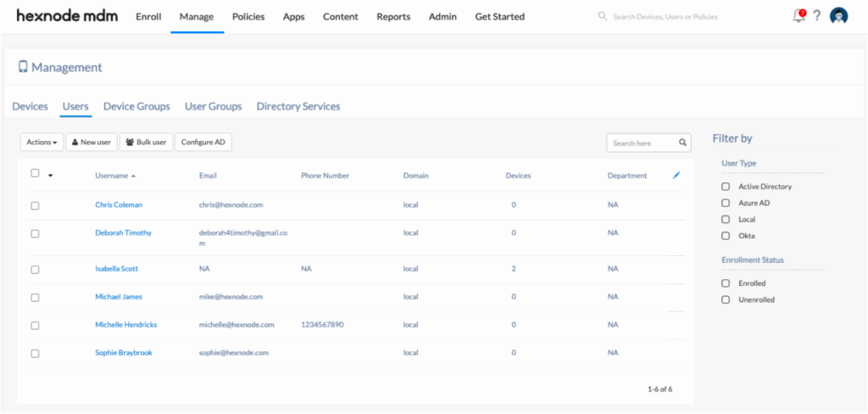Click the Hexnode MDM logo
This screenshot has width=868, height=414.
[x=69, y=16]
